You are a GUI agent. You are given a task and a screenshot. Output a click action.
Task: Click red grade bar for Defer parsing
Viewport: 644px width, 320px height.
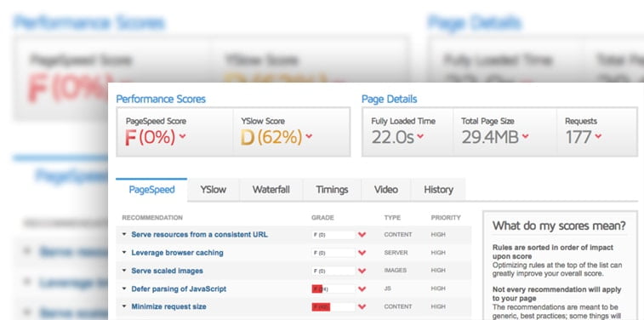(x=333, y=289)
